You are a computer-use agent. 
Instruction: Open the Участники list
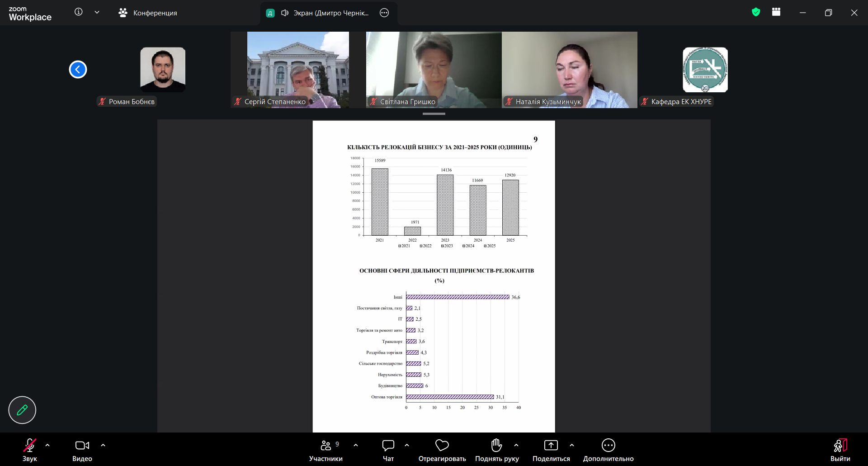(x=326, y=451)
